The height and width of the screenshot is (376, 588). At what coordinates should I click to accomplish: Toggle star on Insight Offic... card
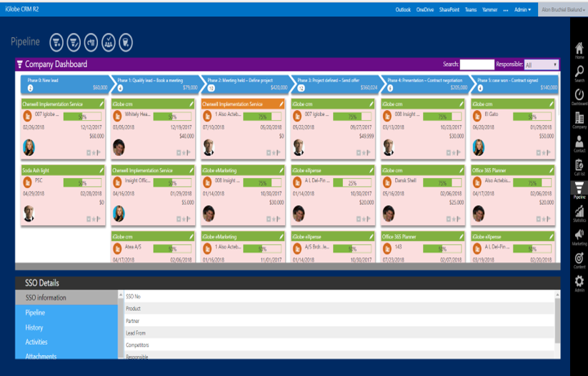[x=184, y=219]
